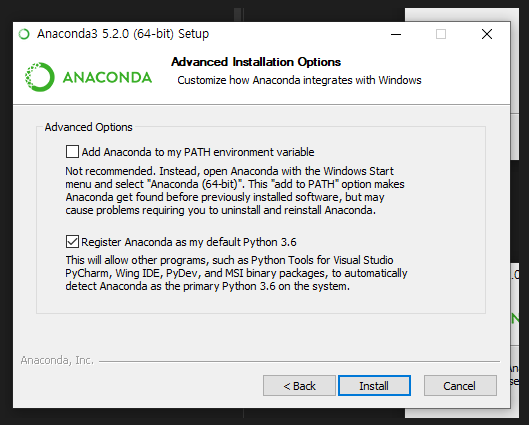Uncheck Register Anaconda as default Python 3.6
This screenshot has width=529, height=425.
pyautogui.click(x=72, y=242)
